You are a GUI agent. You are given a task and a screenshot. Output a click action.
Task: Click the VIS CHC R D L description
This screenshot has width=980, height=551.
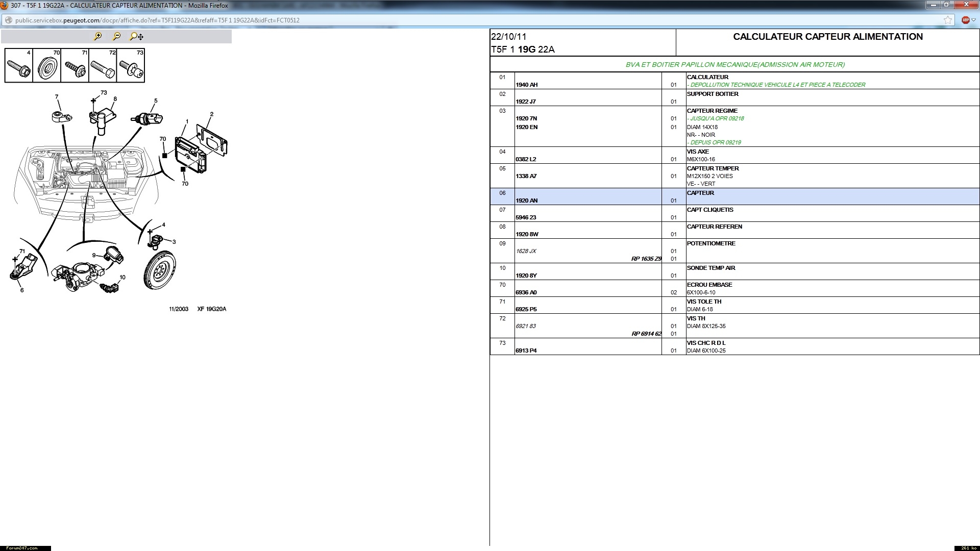(x=706, y=343)
